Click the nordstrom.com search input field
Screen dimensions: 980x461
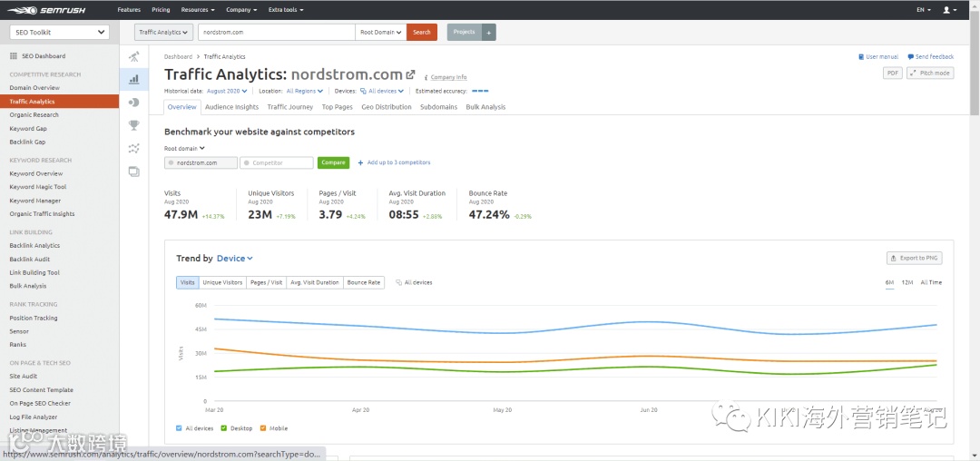pos(276,32)
